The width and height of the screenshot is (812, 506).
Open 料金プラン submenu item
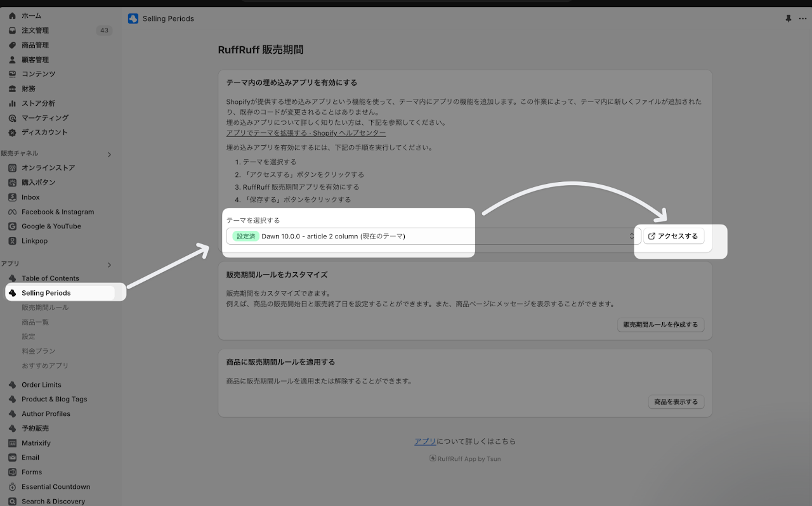[x=39, y=351]
